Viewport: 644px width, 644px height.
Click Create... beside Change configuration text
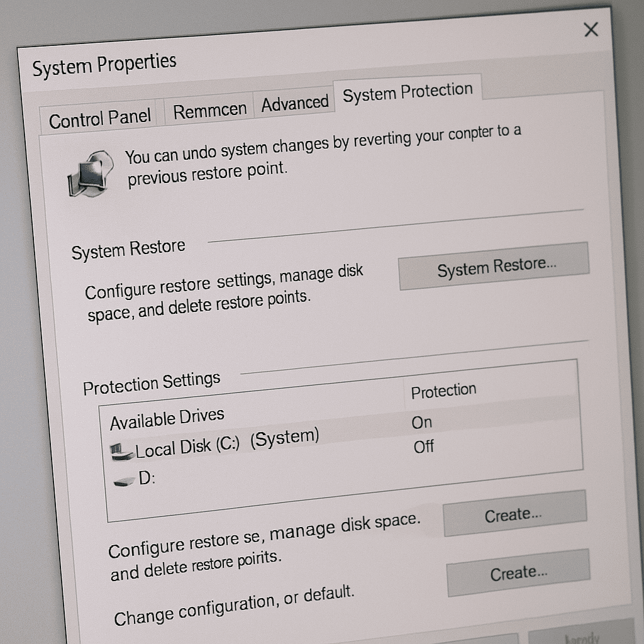[518, 573]
